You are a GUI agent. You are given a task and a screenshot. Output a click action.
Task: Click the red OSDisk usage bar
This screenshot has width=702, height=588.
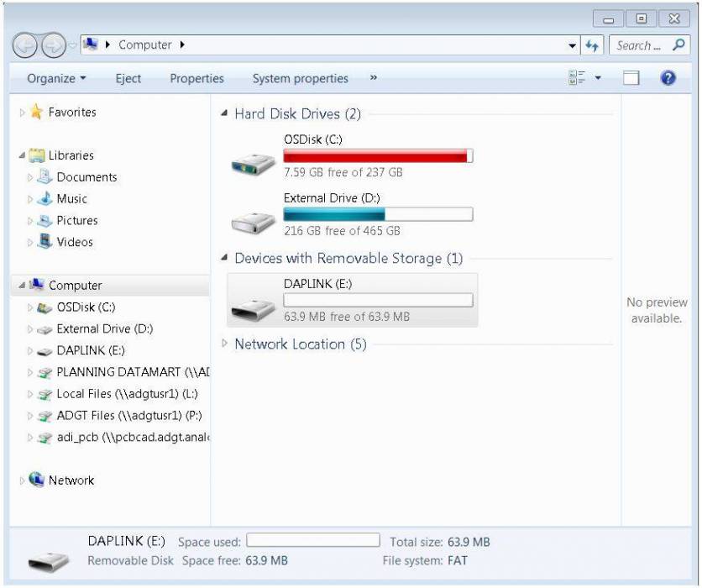pyautogui.click(x=379, y=156)
